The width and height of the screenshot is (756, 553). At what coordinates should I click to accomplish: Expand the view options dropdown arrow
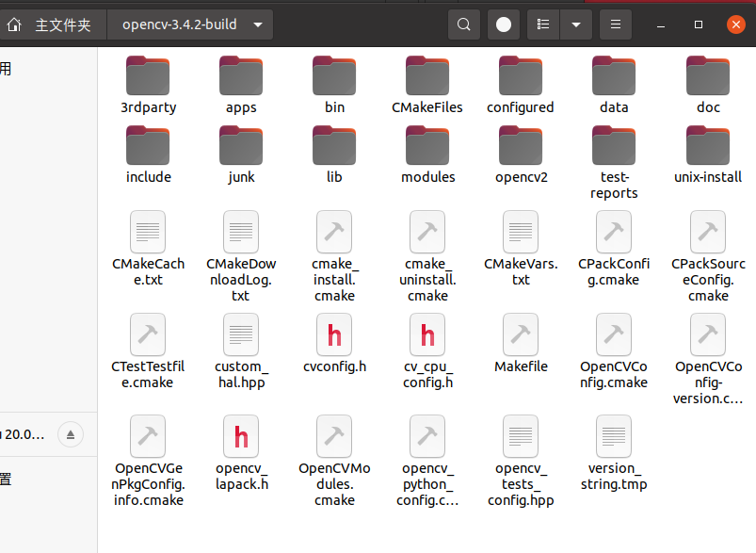576,24
